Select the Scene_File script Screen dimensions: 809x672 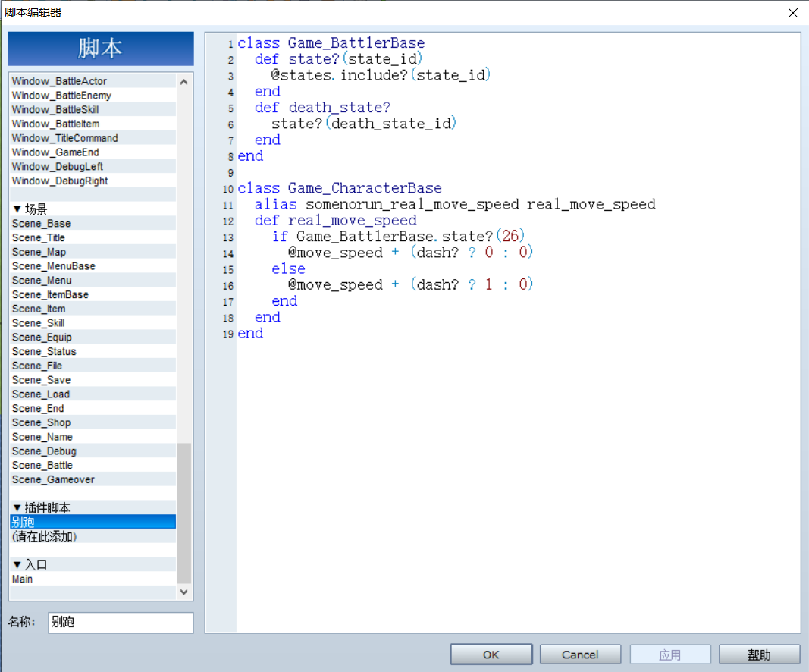[x=93, y=366]
